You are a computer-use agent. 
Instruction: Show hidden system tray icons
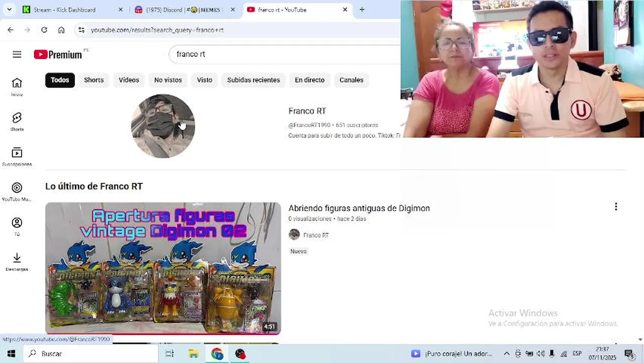tap(506, 353)
